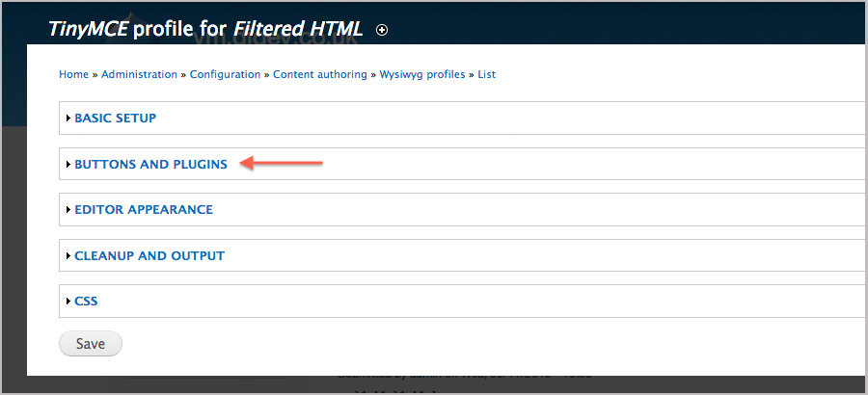Click the List breadcrumb link

coord(487,74)
